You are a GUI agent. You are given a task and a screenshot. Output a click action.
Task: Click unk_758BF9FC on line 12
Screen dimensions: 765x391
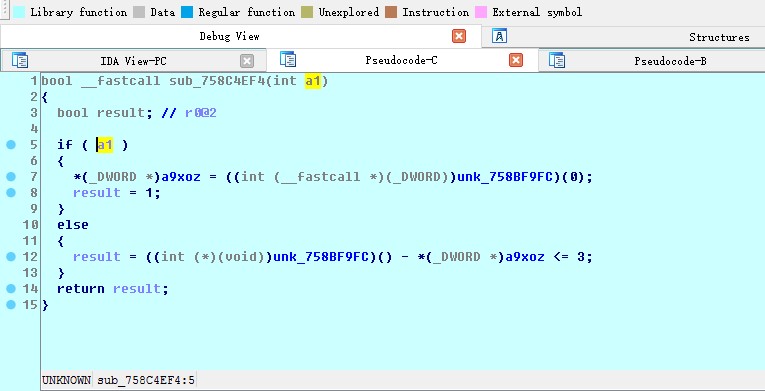tap(321, 257)
